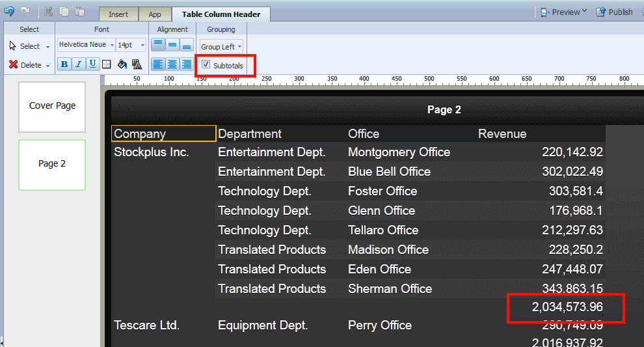
Task: Align text right
Action: 187,64
